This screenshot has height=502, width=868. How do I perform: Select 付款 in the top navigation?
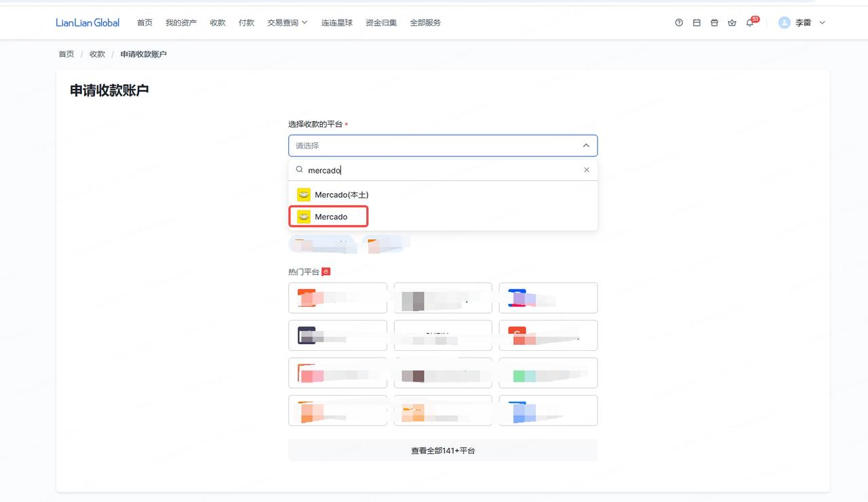(x=246, y=22)
